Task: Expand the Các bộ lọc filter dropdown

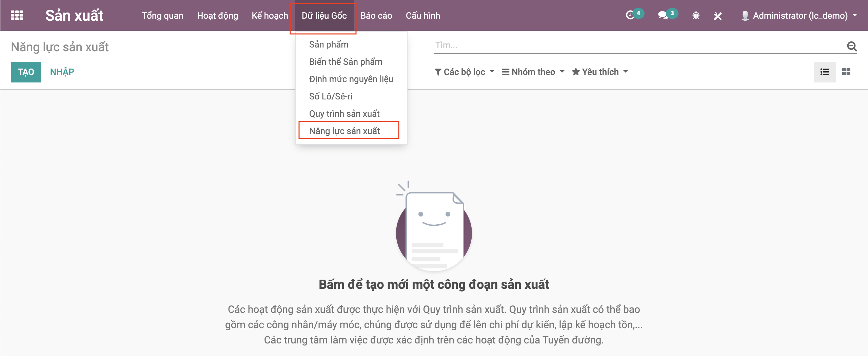Action: (464, 72)
